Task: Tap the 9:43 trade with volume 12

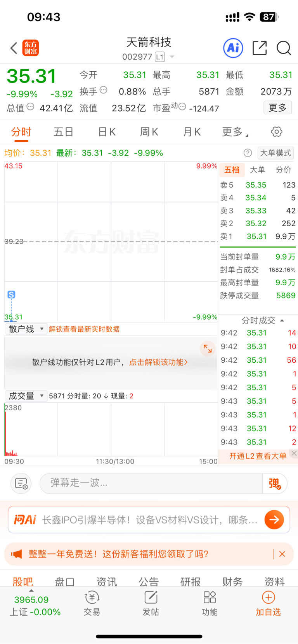Action: pos(258,428)
